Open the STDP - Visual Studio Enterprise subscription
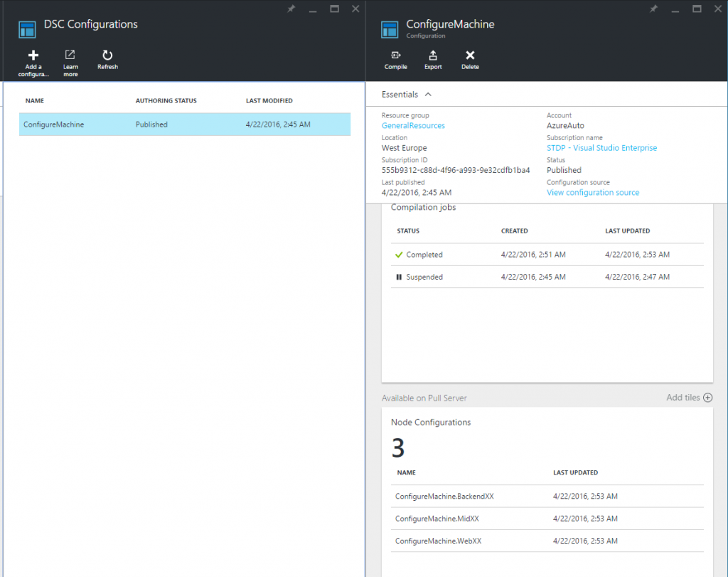The width and height of the screenshot is (728, 577). tap(602, 147)
